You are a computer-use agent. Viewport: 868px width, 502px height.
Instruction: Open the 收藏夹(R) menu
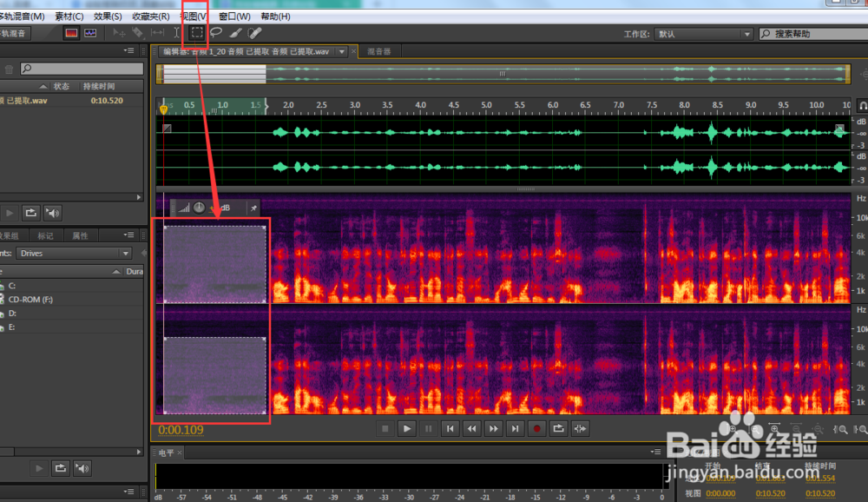(150, 17)
